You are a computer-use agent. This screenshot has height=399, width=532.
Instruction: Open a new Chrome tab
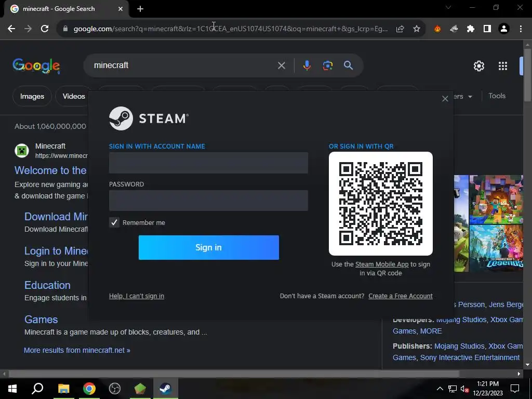(x=140, y=9)
